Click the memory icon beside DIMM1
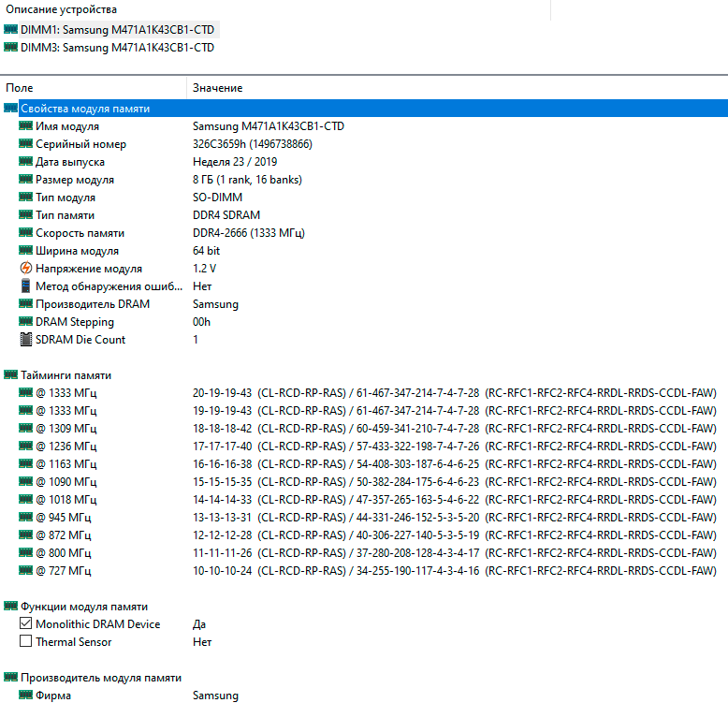 tap(10, 29)
